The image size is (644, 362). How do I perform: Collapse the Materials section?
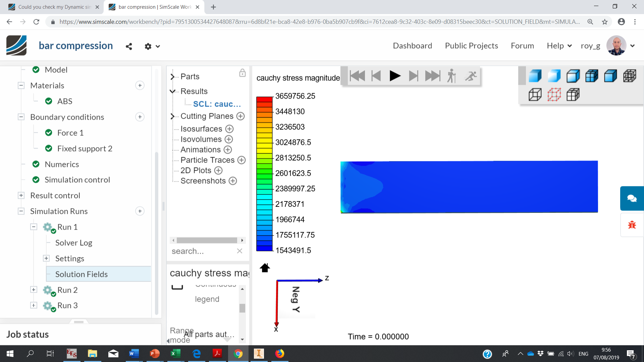point(21,85)
